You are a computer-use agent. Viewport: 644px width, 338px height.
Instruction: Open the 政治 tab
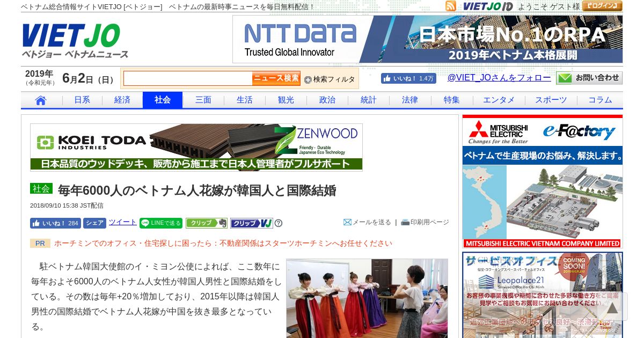tap(327, 100)
